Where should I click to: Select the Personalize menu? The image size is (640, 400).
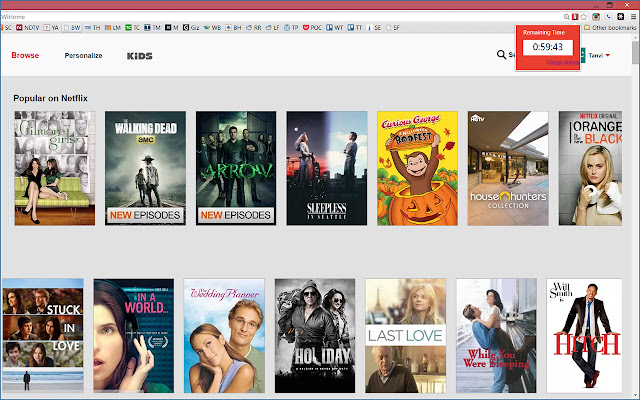[x=83, y=56]
